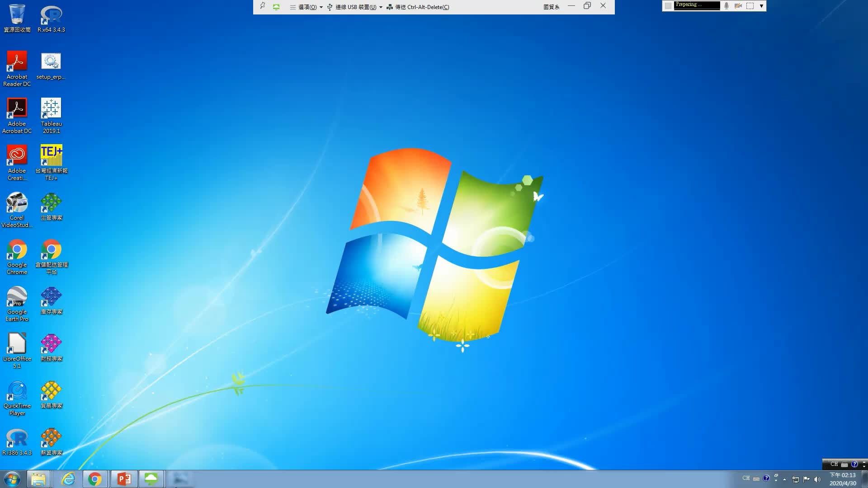Select the R x64 3.4.3 desktop shortcut

coord(51,18)
